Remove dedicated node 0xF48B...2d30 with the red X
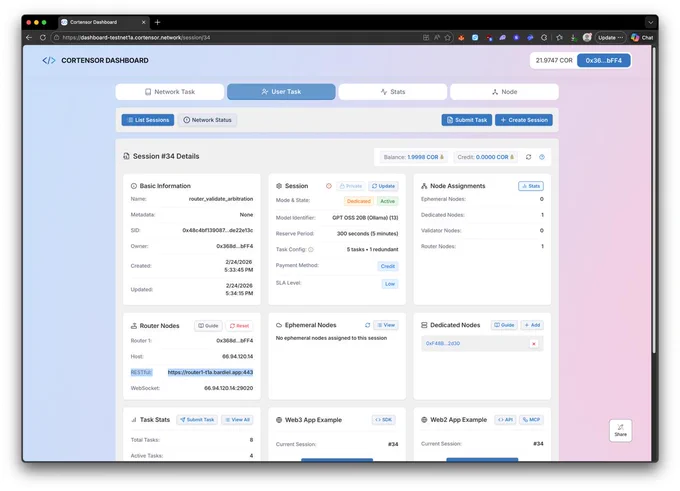Viewport: 680px width, 491px height. point(534,344)
